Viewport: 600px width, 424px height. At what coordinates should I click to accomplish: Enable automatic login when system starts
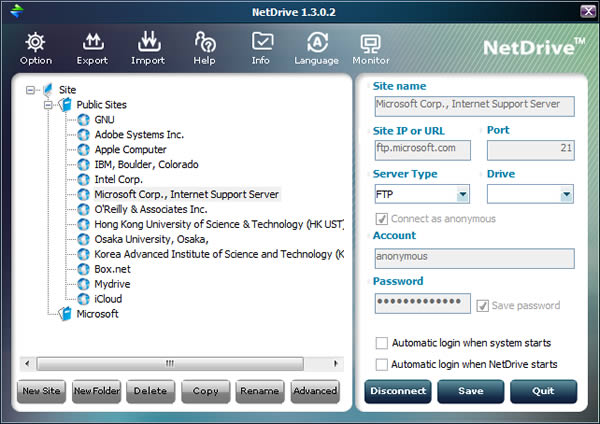381,342
